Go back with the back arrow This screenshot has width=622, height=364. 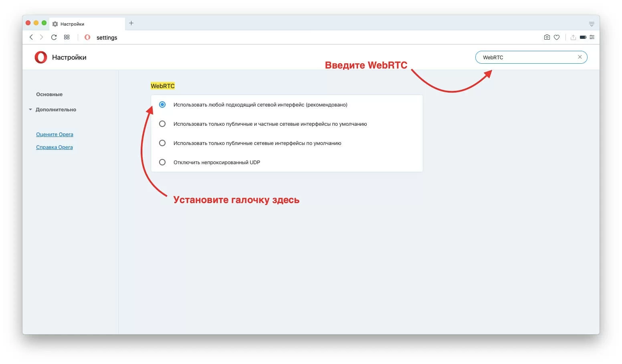pyautogui.click(x=31, y=37)
